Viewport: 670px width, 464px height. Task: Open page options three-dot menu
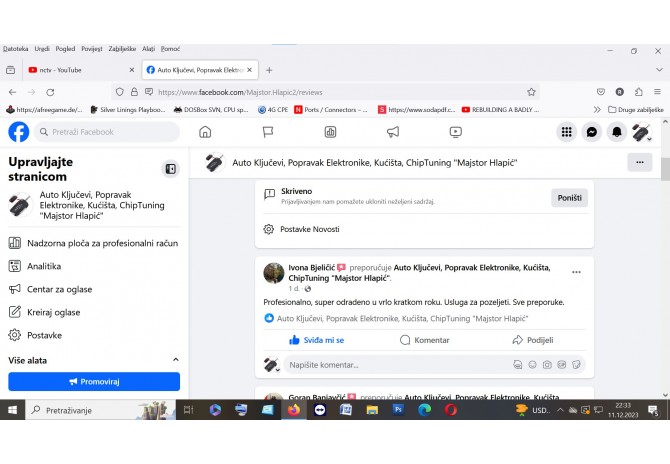click(x=640, y=162)
